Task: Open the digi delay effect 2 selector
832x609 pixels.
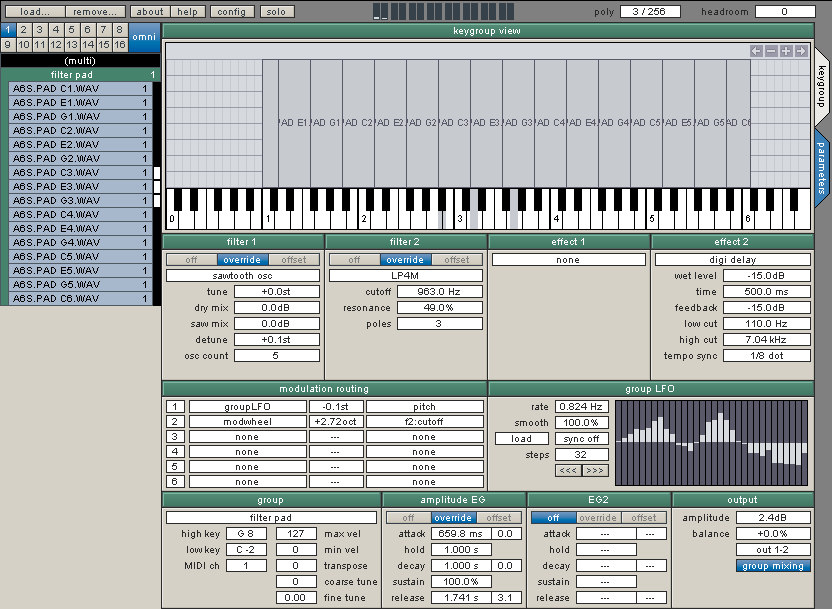Action: [732, 260]
